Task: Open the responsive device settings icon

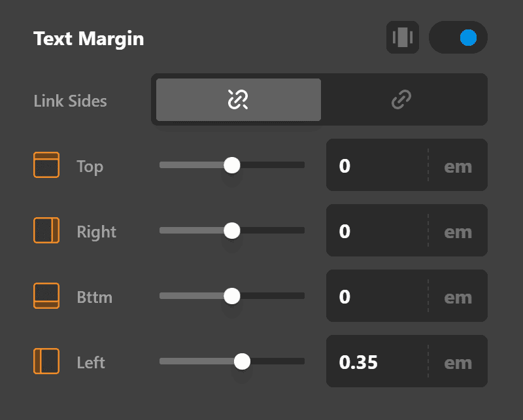Action: [x=403, y=38]
